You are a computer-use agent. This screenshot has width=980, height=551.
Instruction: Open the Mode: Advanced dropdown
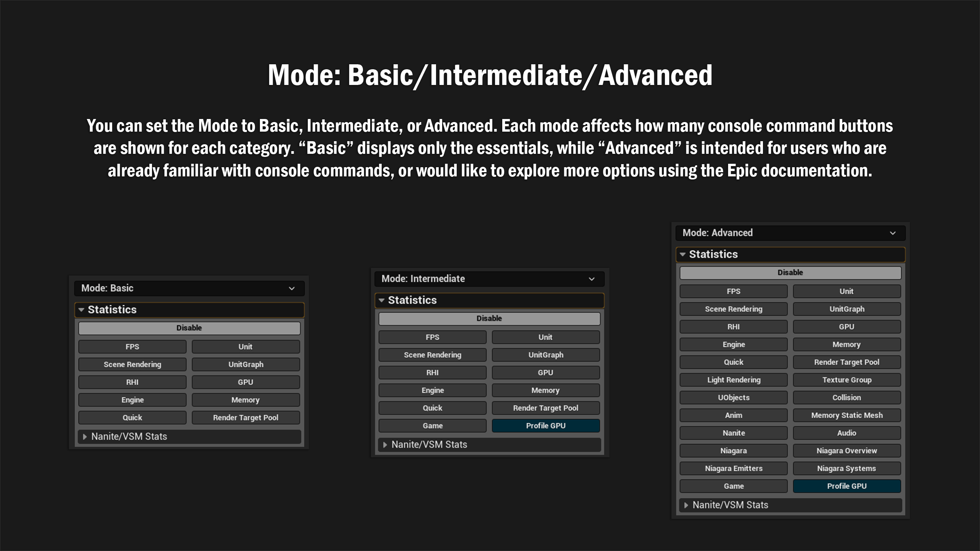790,233
